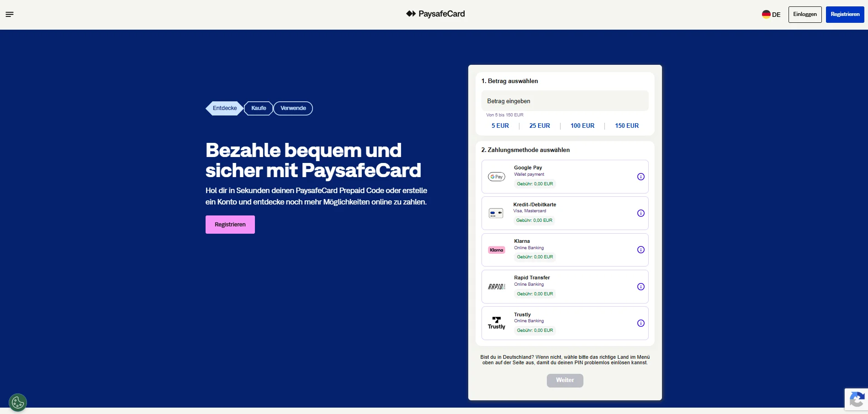This screenshot has width=868, height=414.
Task: Focus the Betrag eingeben field
Action: (x=565, y=101)
